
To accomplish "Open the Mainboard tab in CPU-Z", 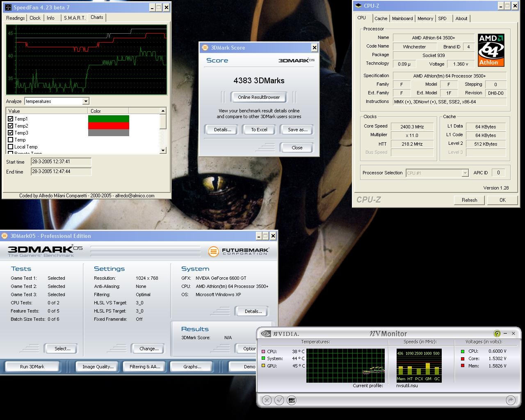I will [x=402, y=18].
